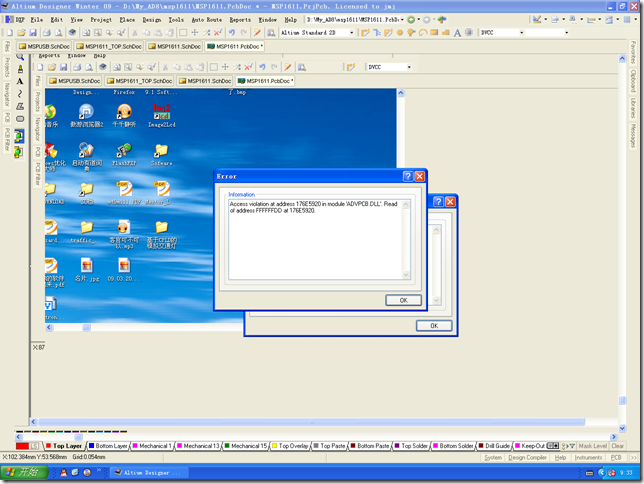Select the Place Arc tool icon

[x=423, y=32]
